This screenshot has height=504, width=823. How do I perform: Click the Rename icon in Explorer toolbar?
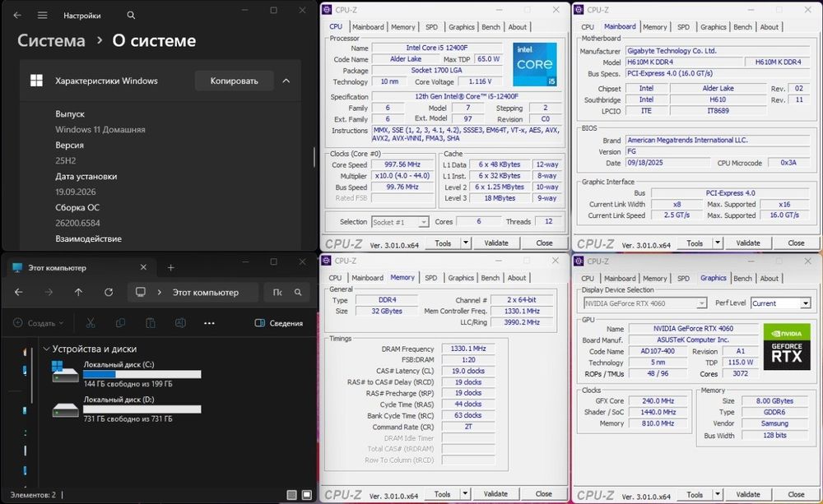(180, 323)
